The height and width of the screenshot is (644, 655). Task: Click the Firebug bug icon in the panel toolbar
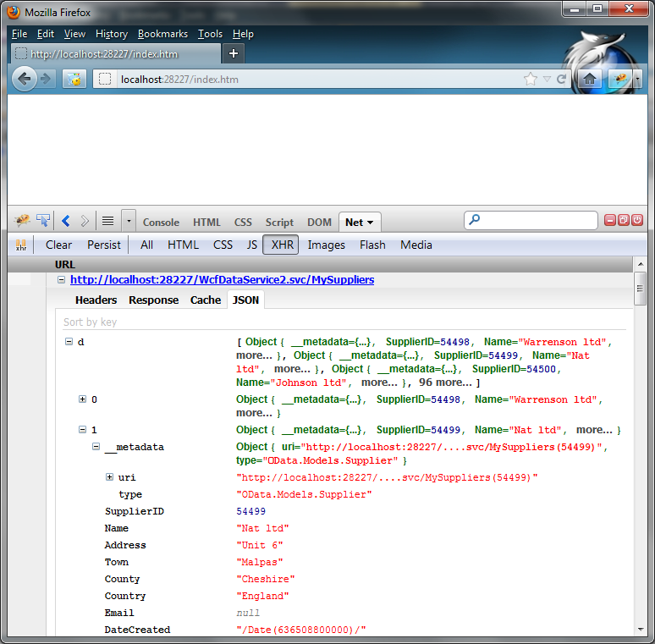pyautogui.click(x=22, y=220)
